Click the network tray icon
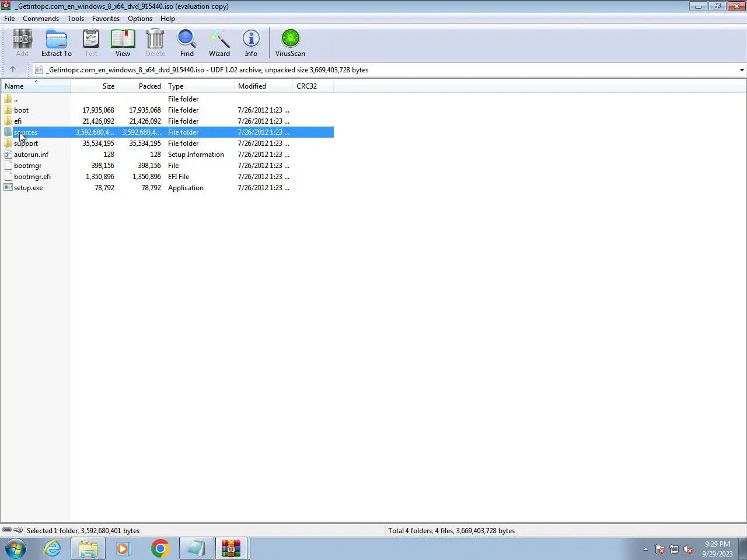Viewport: 747px width, 560px height. point(674,549)
